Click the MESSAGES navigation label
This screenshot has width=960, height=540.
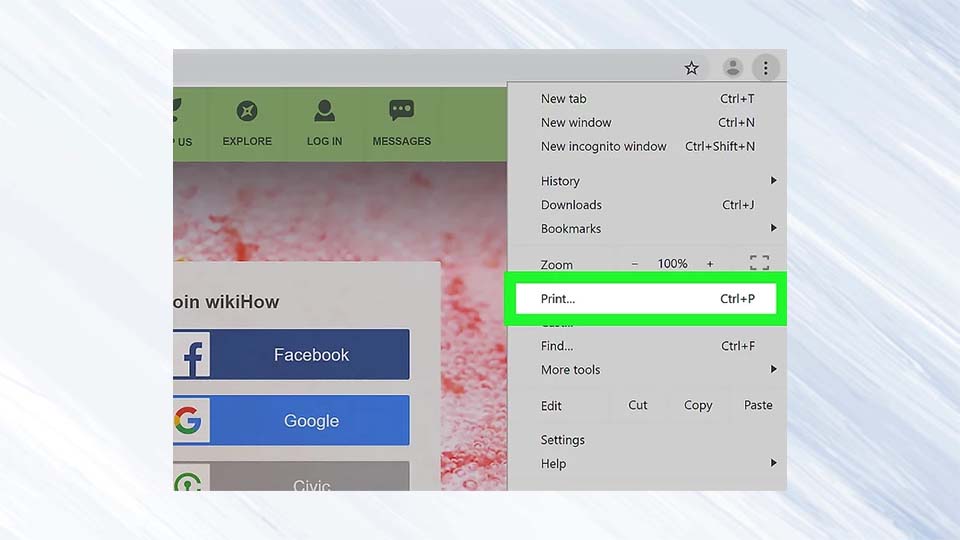402,141
